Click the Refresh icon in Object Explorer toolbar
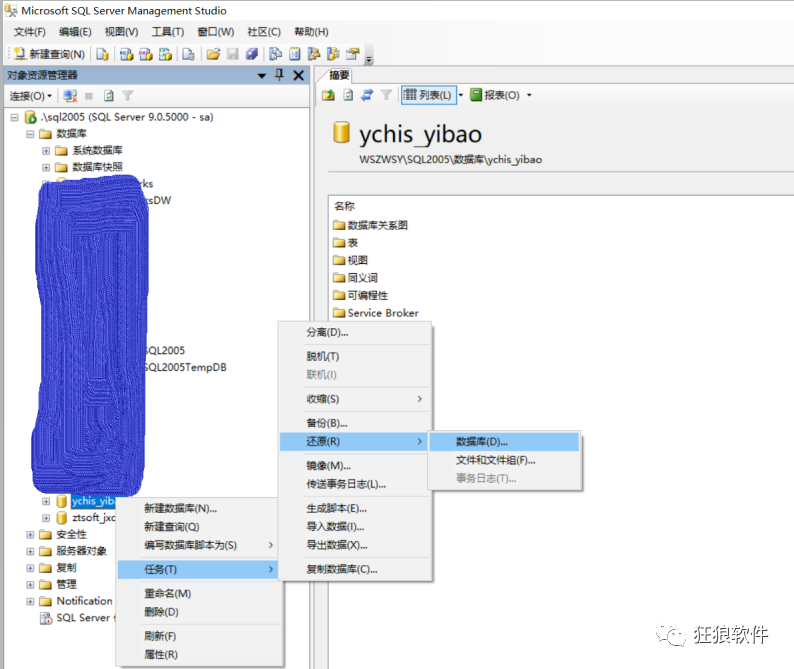Image resolution: width=794 pixels, height=669 pixels. (x=108, y=96)
